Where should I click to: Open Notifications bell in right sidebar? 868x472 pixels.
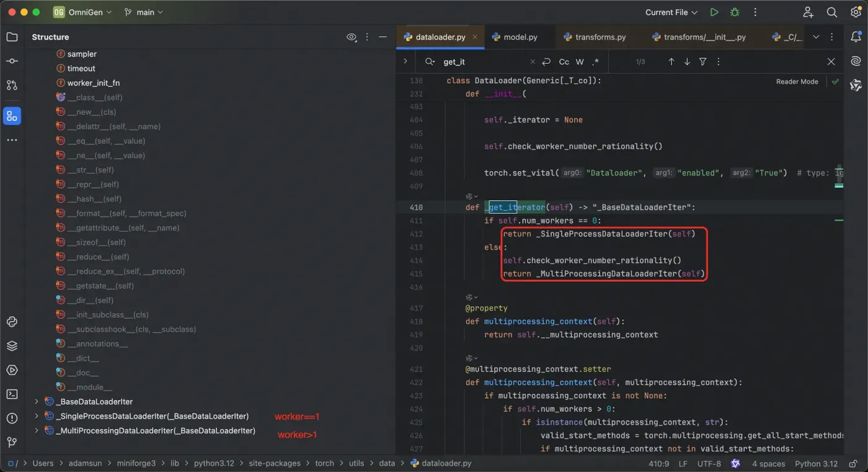pyautogui.click(x=856, y=37)
